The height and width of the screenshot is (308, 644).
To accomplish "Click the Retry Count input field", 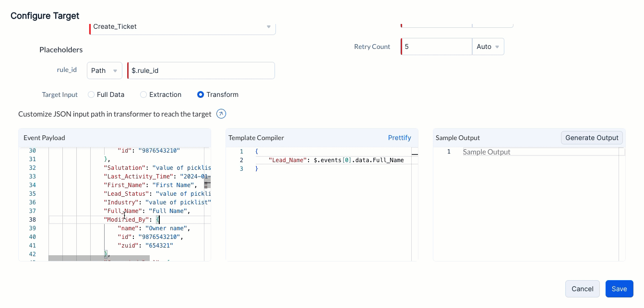I will tap(437, 47).
